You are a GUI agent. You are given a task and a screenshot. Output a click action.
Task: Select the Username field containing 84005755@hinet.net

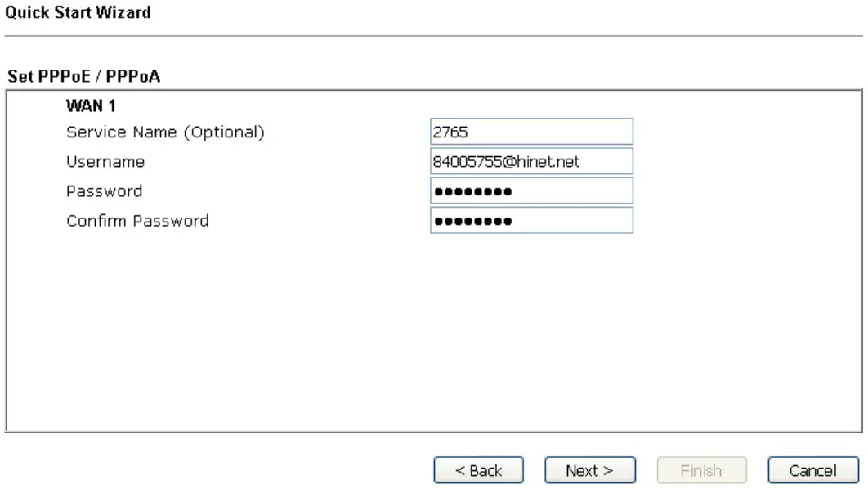531,161
